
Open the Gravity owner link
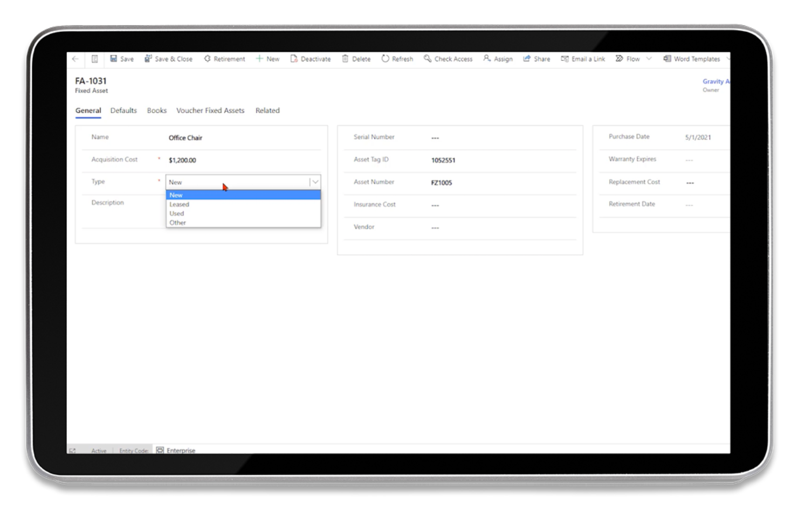715,81
